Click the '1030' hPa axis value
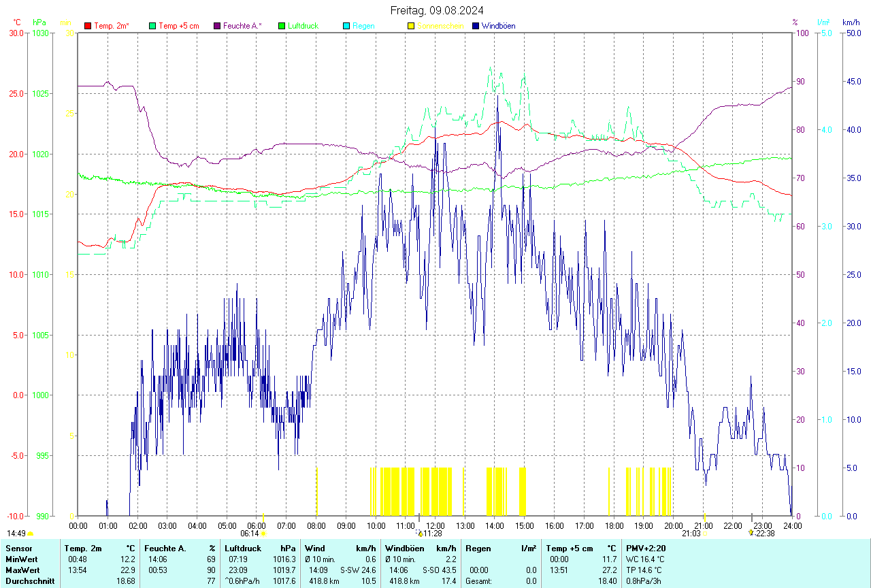Viewport: 871px width, 588px height. click(40, 33)
